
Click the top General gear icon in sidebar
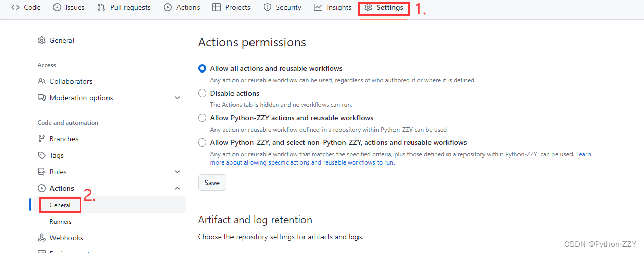point(42,40)
